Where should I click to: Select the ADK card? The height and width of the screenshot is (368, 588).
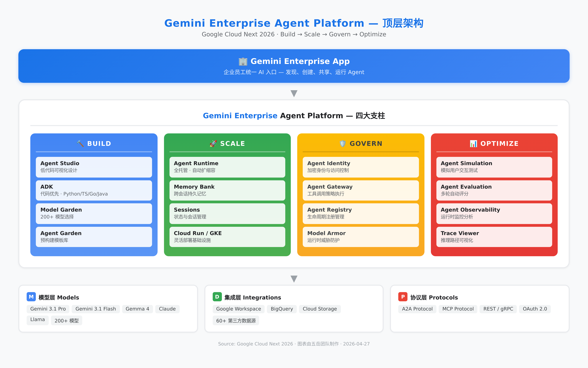94,190
